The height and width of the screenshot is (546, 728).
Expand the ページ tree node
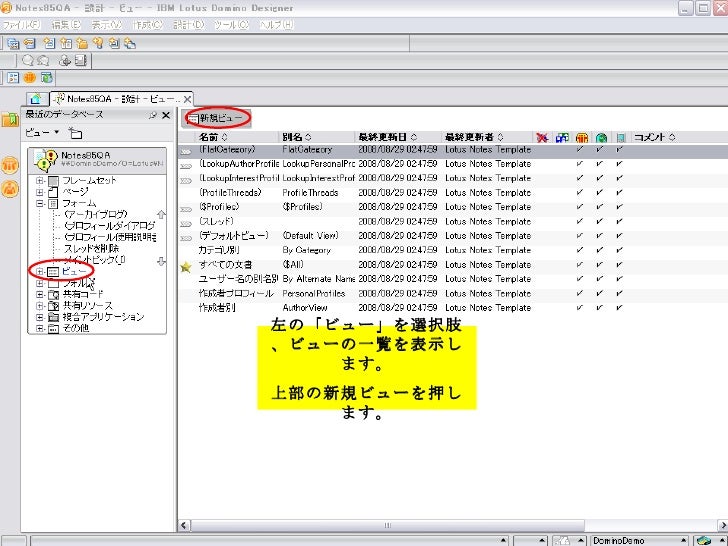point(40,192)
